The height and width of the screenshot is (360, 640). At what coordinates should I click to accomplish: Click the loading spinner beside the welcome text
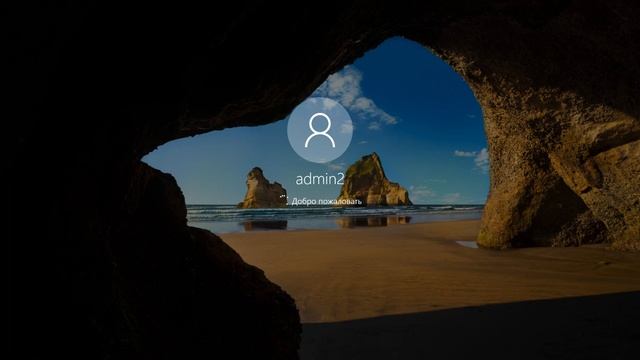284,199
